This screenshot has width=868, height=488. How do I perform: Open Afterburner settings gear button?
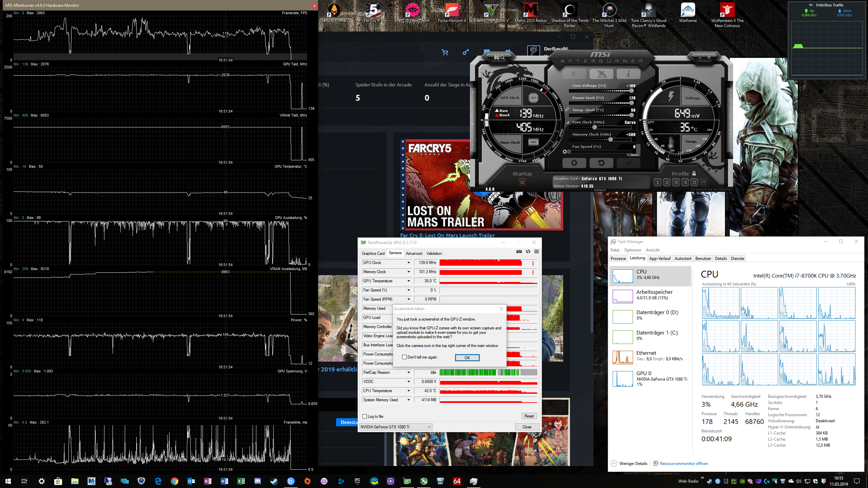pyautogui.click(x=574, y=163)
